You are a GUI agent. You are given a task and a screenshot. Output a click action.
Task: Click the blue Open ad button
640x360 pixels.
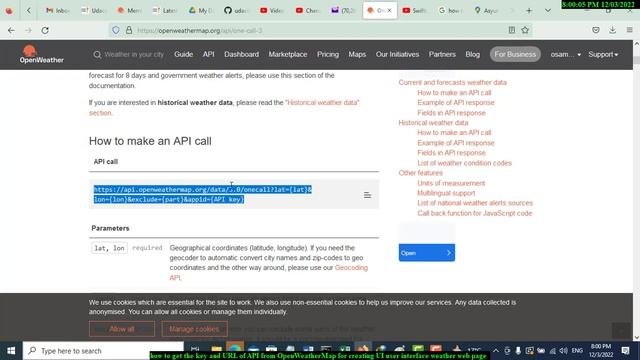click(x=427, y=253)
